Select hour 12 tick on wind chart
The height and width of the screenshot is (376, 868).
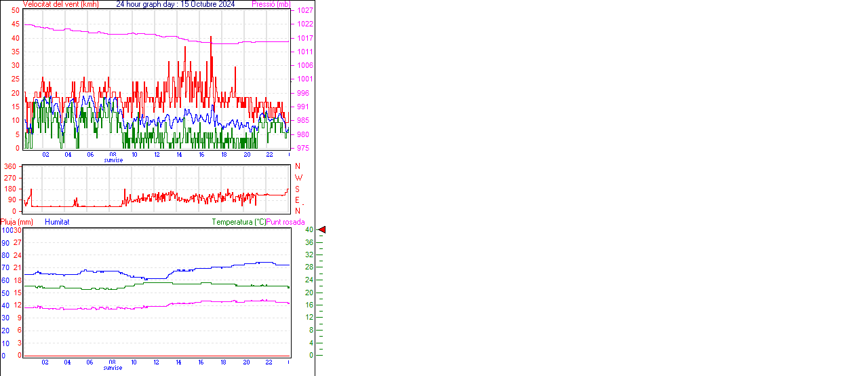tap(157, 154)
